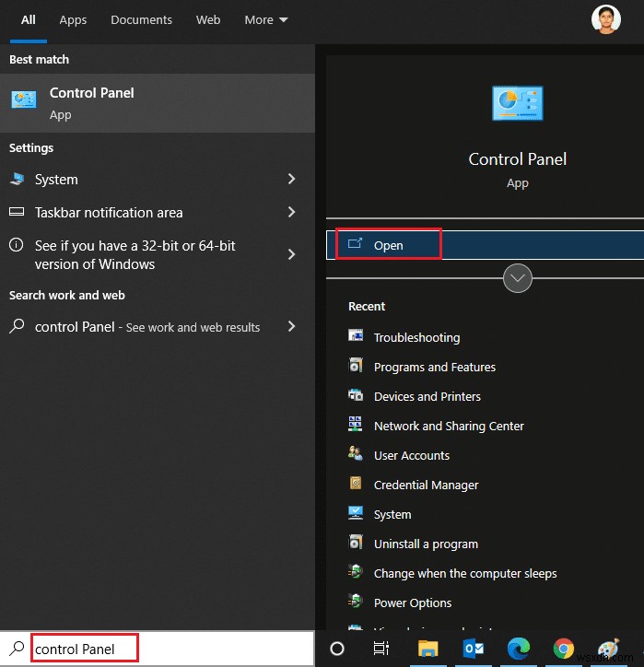This screenshot has width=644, height=667.
Task: Launch Microsoft Edge from the taskbar
Action: coord(519,649)
